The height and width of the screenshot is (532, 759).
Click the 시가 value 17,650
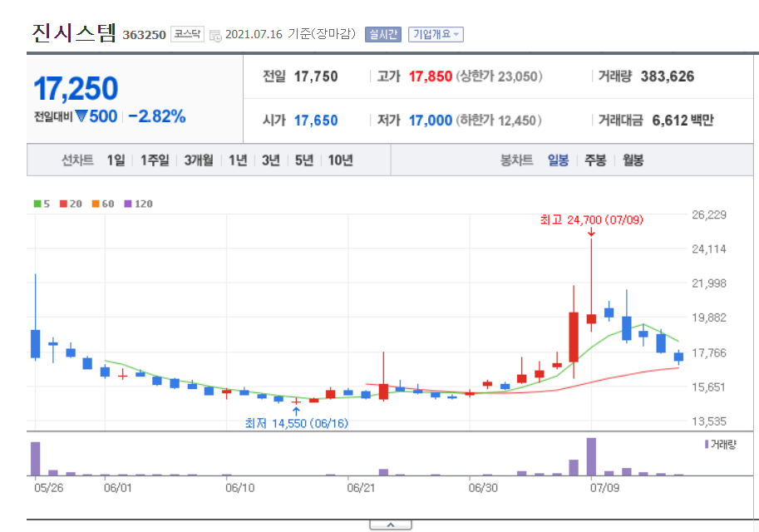[x=316, y=120]
